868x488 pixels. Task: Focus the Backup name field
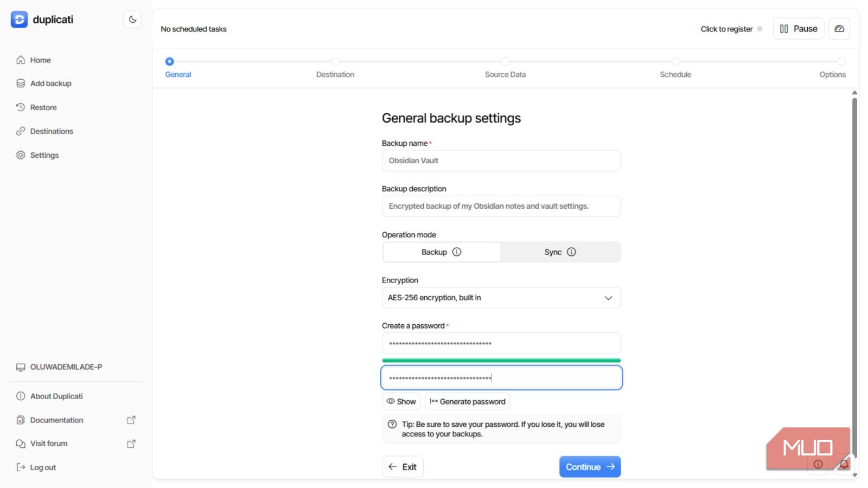click(x=501, y=161)
